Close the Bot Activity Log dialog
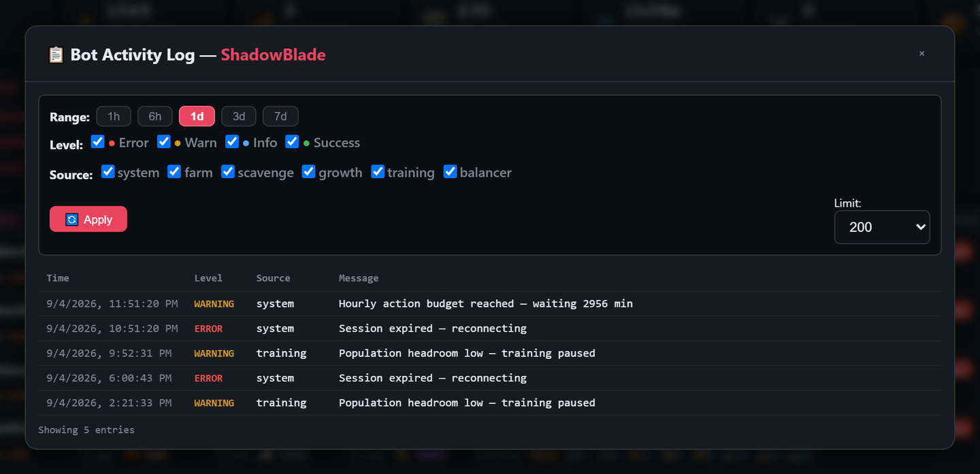 [922, 54]
